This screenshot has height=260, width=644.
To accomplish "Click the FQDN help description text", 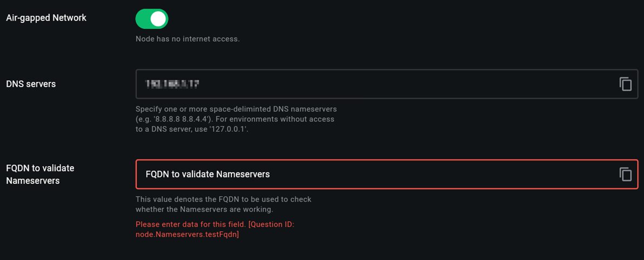I will pyautogui.click(x=224, y=204).
